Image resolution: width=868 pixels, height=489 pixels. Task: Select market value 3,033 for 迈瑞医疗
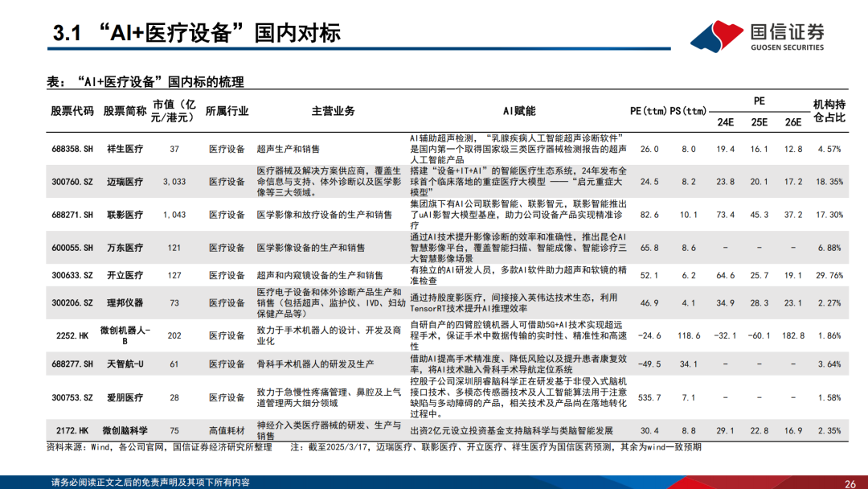click(174, 182)
